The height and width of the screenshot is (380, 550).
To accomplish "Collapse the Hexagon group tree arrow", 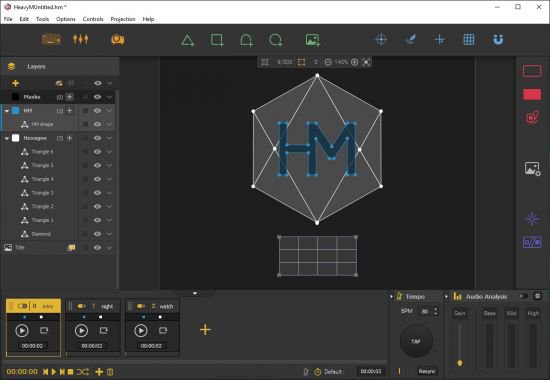I will (7, 138).
